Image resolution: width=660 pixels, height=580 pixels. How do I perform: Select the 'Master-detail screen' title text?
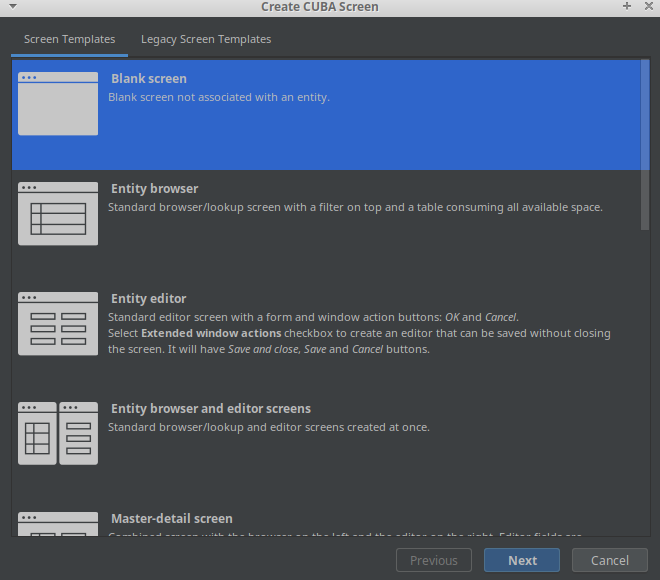click(172, 519)
